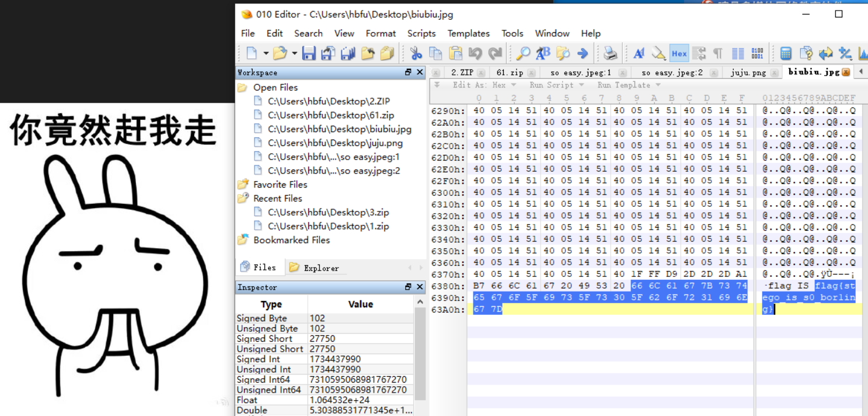Click the column mode icon
The width and height of the screenshot is (868, 416).
point(738,54)
